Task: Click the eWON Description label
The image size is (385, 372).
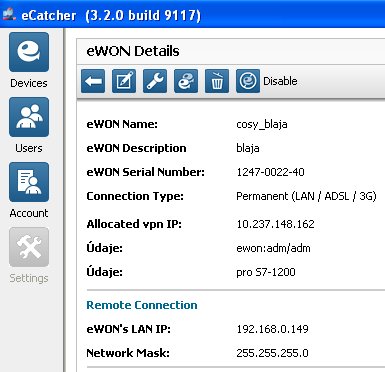Action: (x=136, y=148)
